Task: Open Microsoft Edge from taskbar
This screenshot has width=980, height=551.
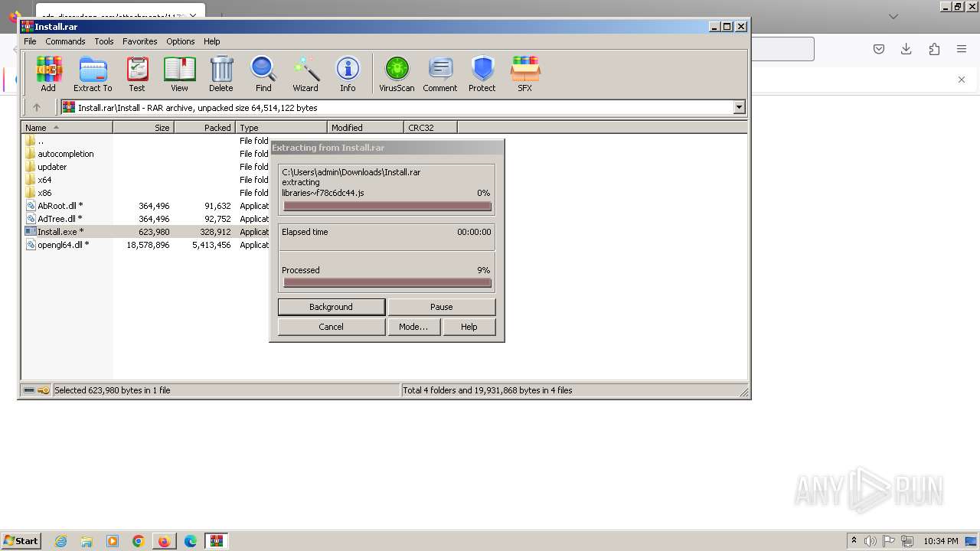Action: pos(191,541)
